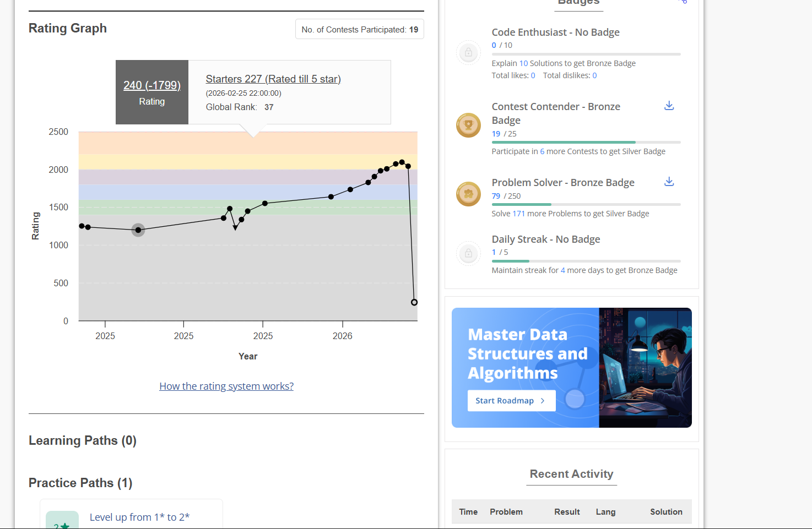The width and height of the screenshot is (812, 529).
Task: Click the Code Enthusiast - No Badge title
Action: pos(555,32)
